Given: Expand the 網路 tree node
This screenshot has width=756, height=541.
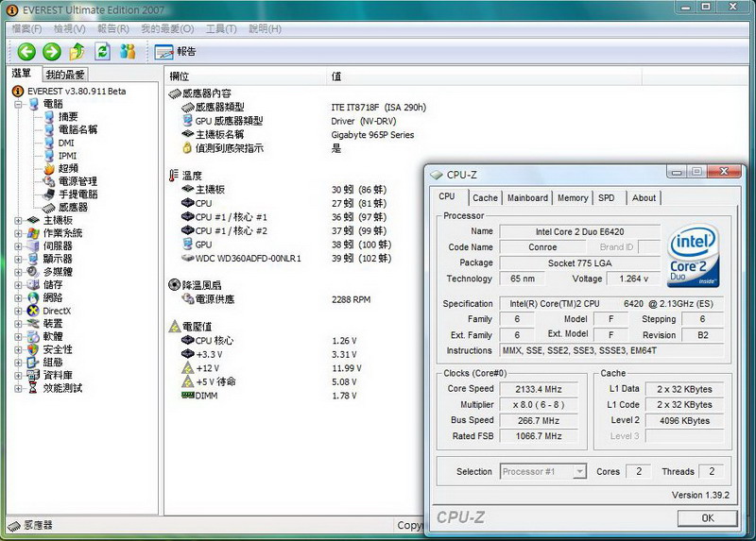Looking at the screenshot, I should tap(18, 298).
